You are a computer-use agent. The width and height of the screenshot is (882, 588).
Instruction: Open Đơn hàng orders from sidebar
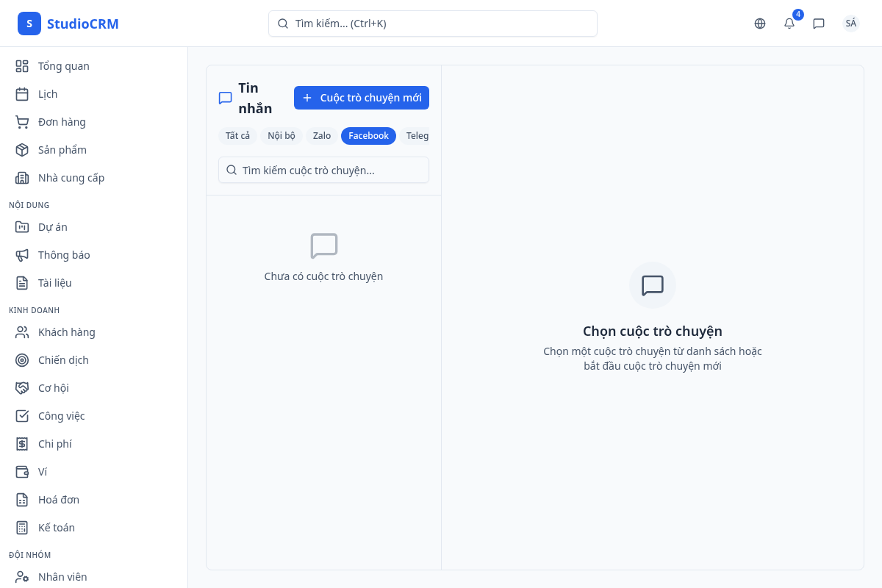click(62, 121)
